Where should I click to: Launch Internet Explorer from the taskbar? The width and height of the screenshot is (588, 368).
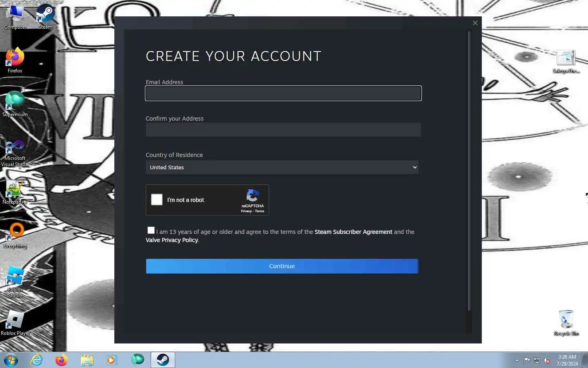tap(37, 360)
